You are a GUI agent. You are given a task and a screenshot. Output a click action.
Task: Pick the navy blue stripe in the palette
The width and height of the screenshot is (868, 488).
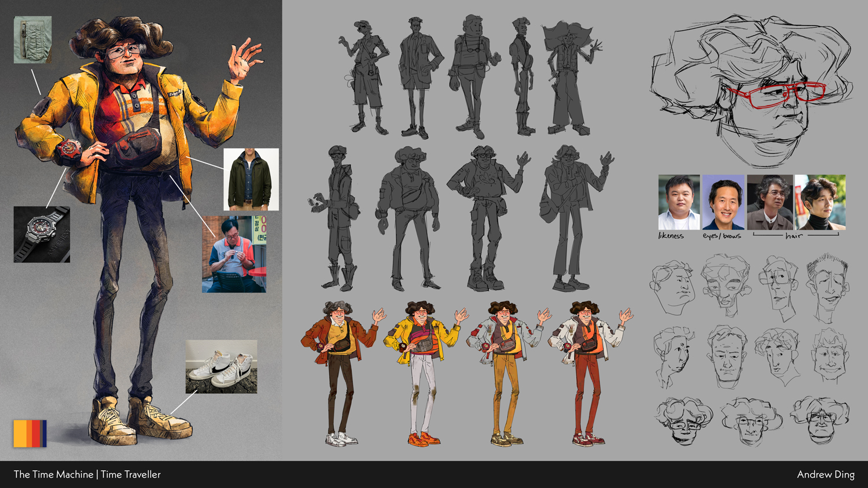(45, 434)
